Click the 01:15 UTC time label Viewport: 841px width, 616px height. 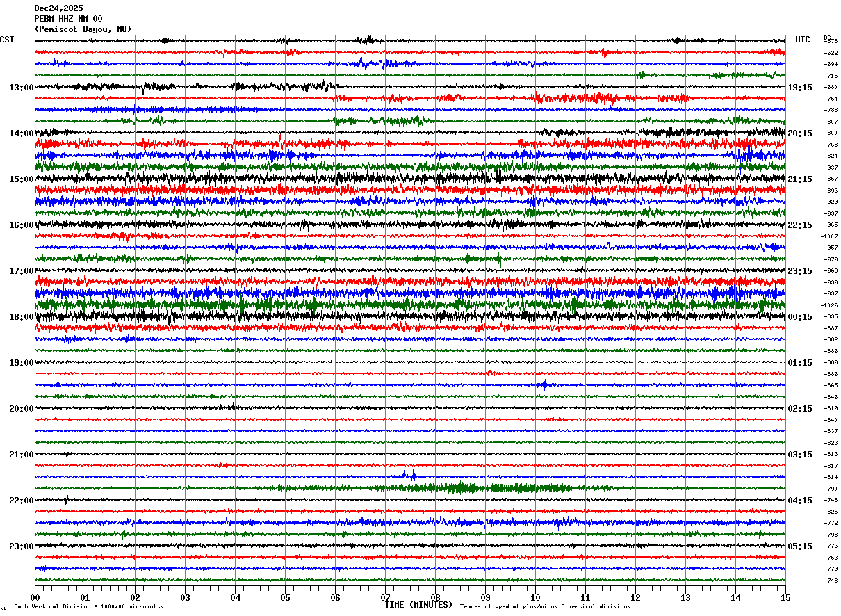click(800, 363)
